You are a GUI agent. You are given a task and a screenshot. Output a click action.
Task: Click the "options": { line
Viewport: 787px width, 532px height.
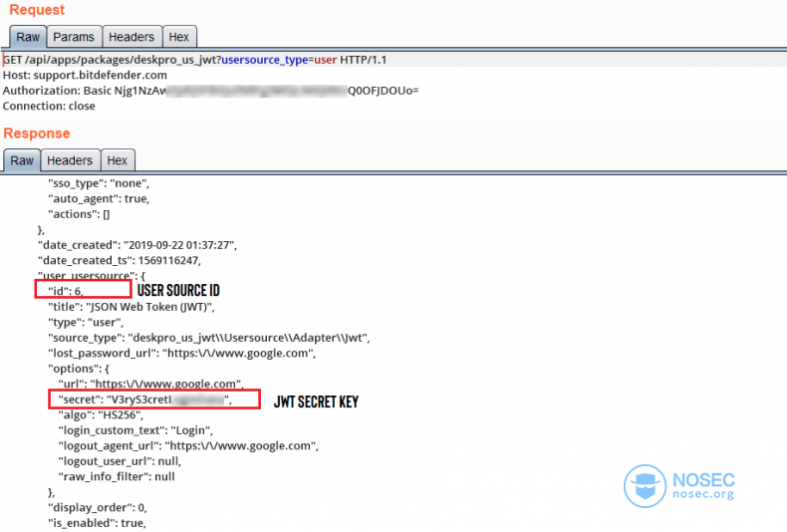(79, 369)
